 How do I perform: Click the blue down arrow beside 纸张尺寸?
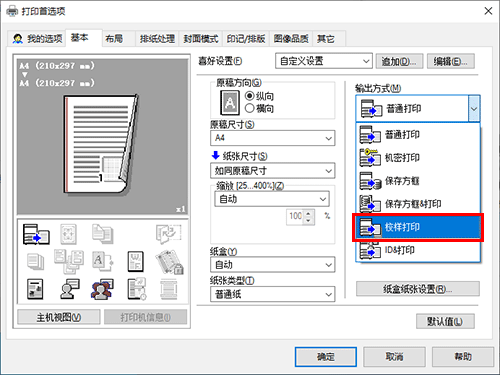[x=216, y=155]
